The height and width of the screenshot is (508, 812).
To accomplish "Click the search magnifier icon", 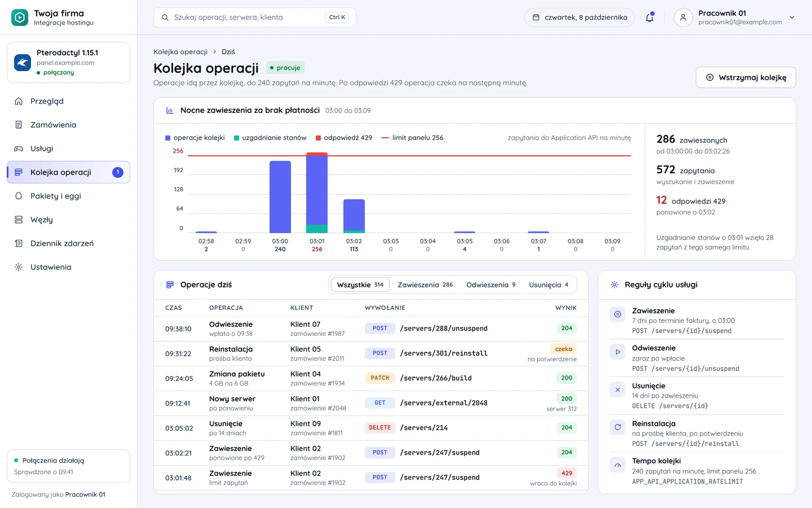I will tap(165, 17).
